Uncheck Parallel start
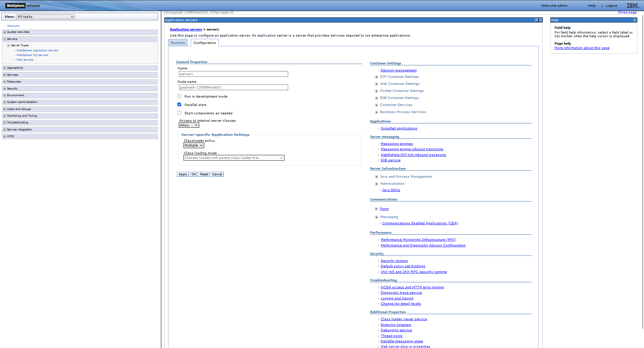Image resolution: width=644 pixels, height=348 pixels. click(179, 105)
